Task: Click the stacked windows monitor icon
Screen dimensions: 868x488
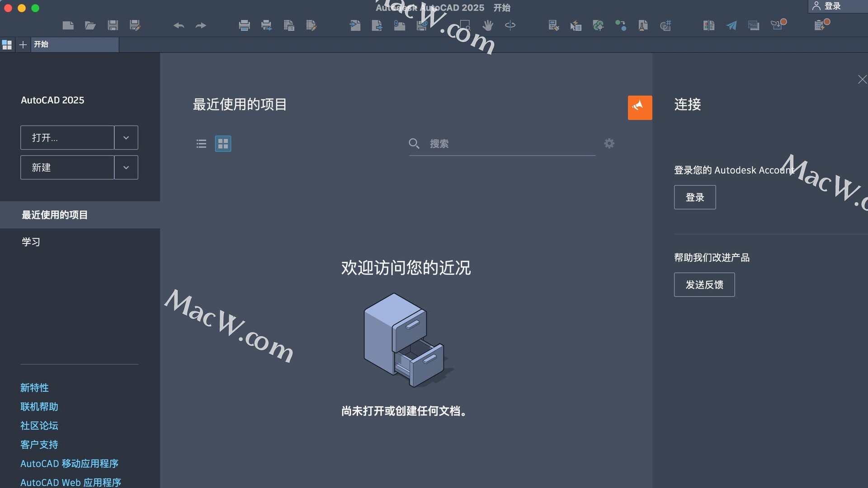Action: 754,25
